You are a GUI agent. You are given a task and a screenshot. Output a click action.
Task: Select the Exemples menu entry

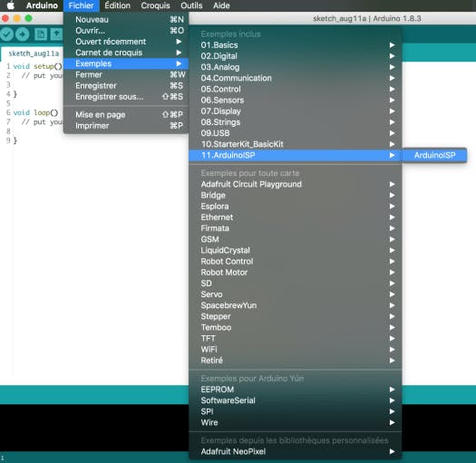point(126,63)
